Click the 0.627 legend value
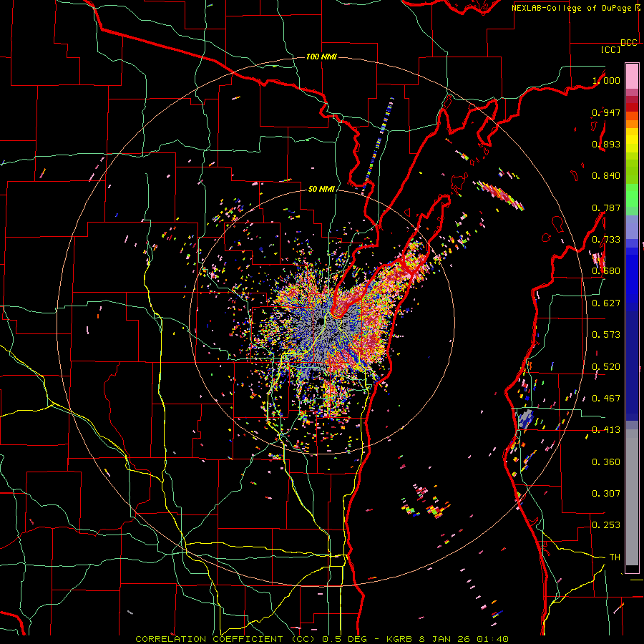This screenshot has height=644, width=644. (606, 303)
